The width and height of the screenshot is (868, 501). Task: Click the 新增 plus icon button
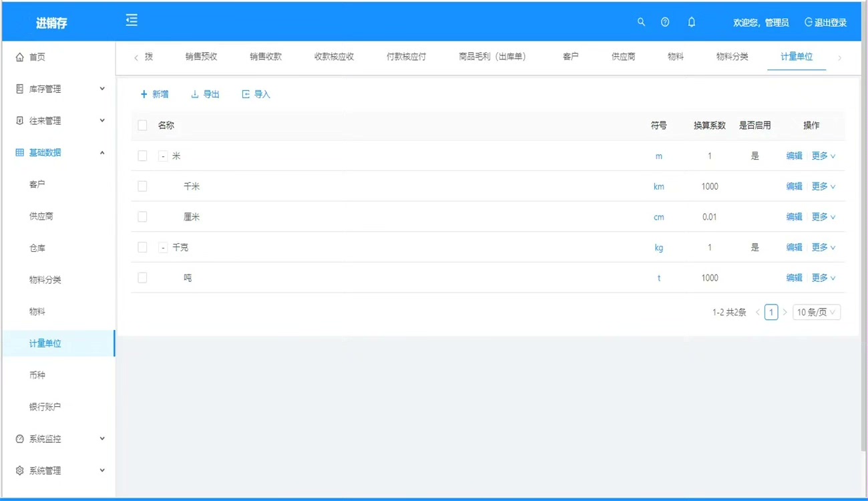click(x=154, y=94)
